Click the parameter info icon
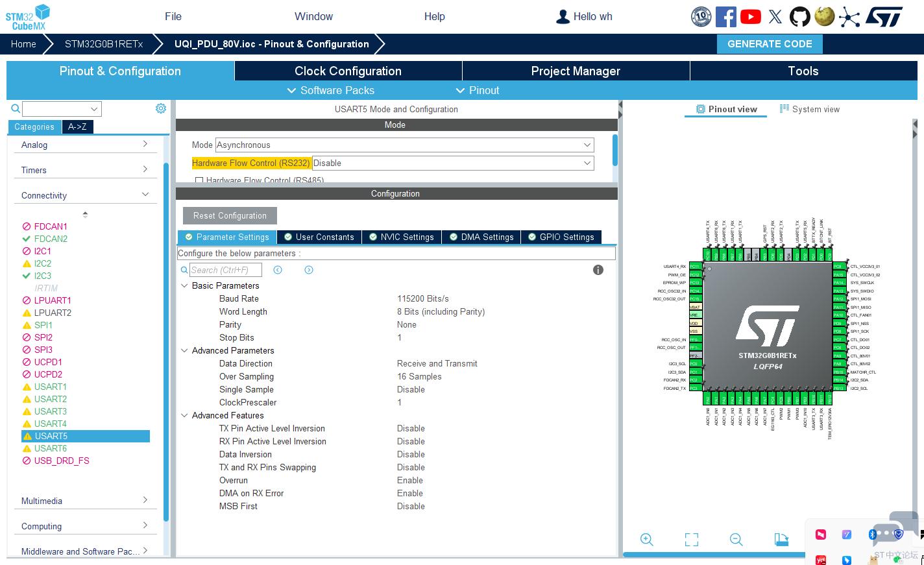 click(598, 270)
